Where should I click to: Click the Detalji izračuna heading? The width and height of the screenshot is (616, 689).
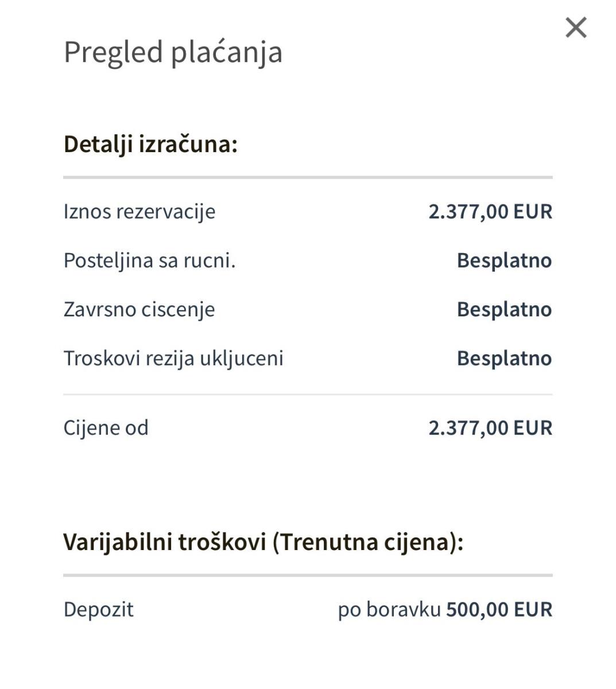tap(150, 144)
